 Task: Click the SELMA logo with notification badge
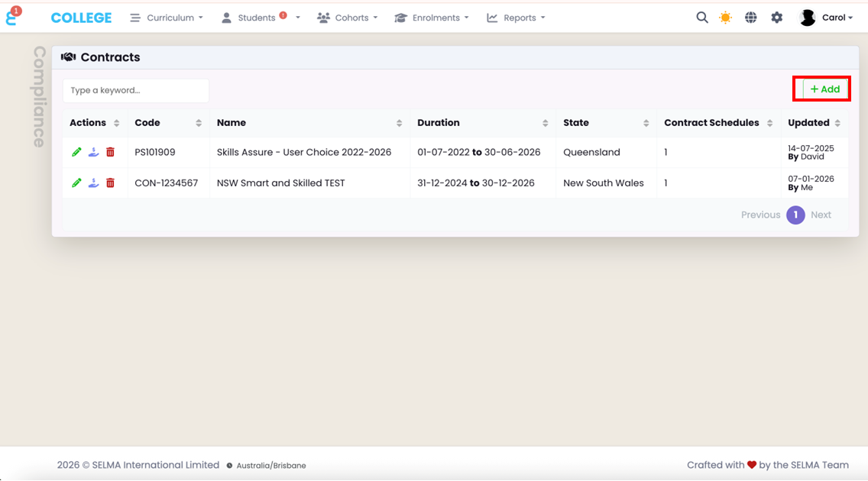tap(12, 17)
